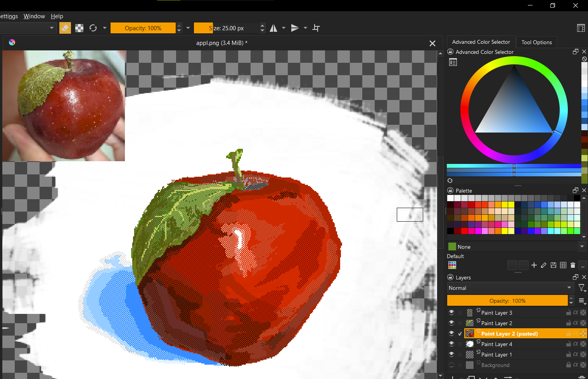588x379 pixels.
Task: Open the Window menu
Action: pos(34,16)
